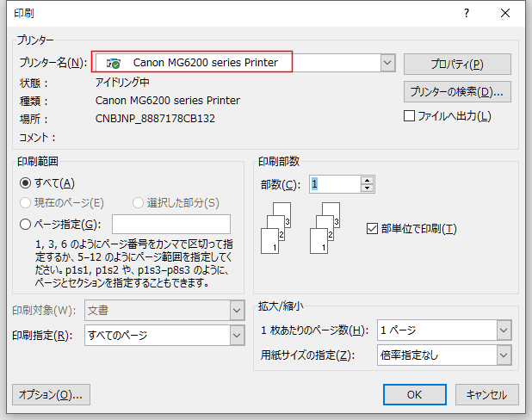The width and height of the screenshot is (532, 420).
Task: Click the help question mark icon
Action: click(467, 13)
